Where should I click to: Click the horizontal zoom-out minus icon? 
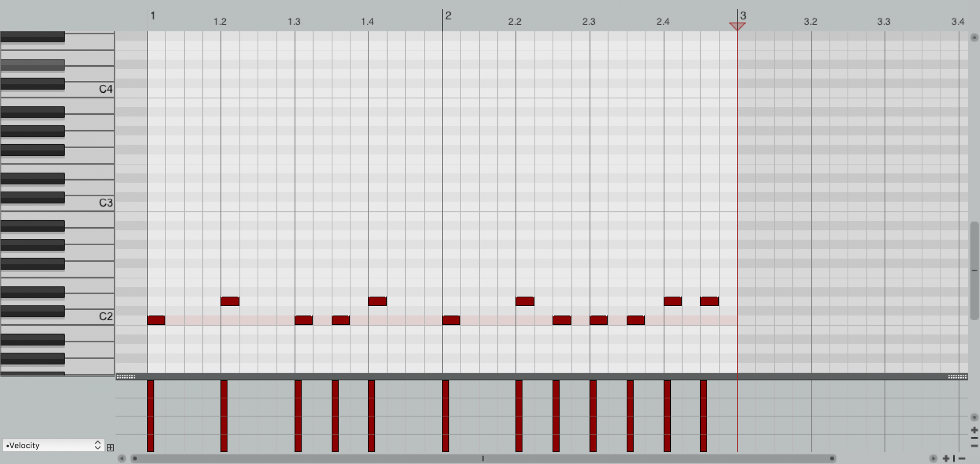tap(962, 458)
